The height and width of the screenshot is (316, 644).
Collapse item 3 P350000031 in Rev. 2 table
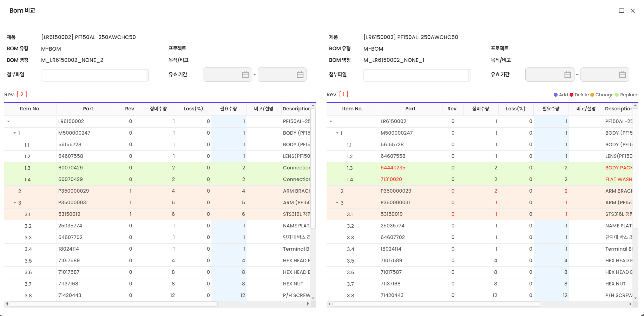(15, 202)
